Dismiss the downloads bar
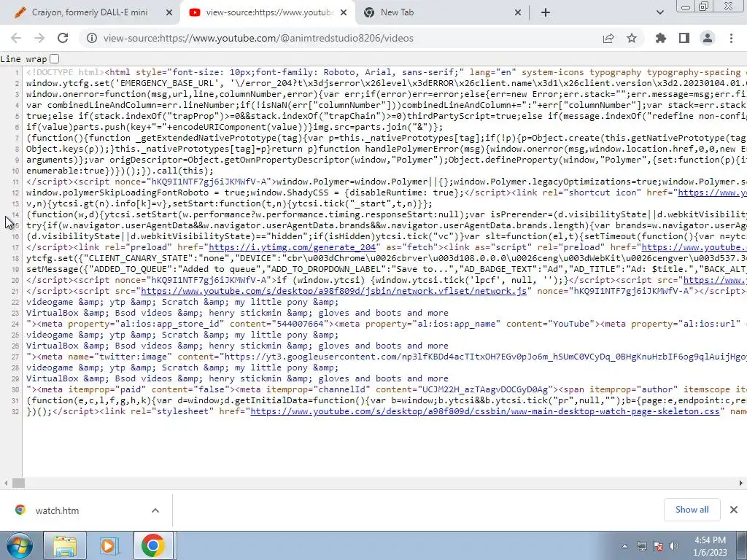Screen dimensions: 747x560 pos(734,510)
